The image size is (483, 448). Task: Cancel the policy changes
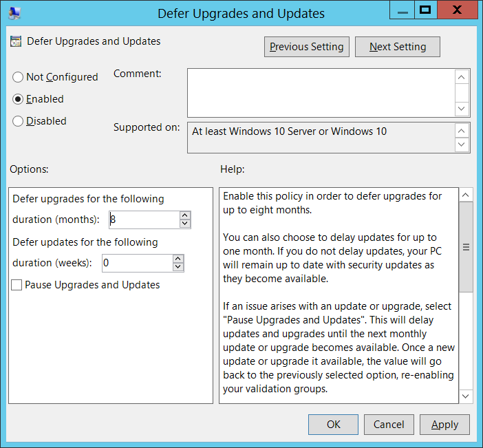[x=389, y=425]
